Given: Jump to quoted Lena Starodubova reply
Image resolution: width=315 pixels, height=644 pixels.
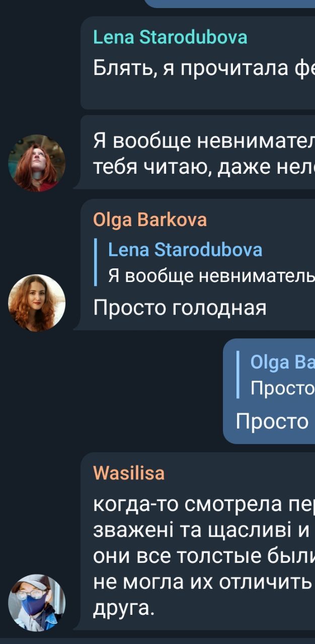Looking at the screenshot, I should coord(205,262).
